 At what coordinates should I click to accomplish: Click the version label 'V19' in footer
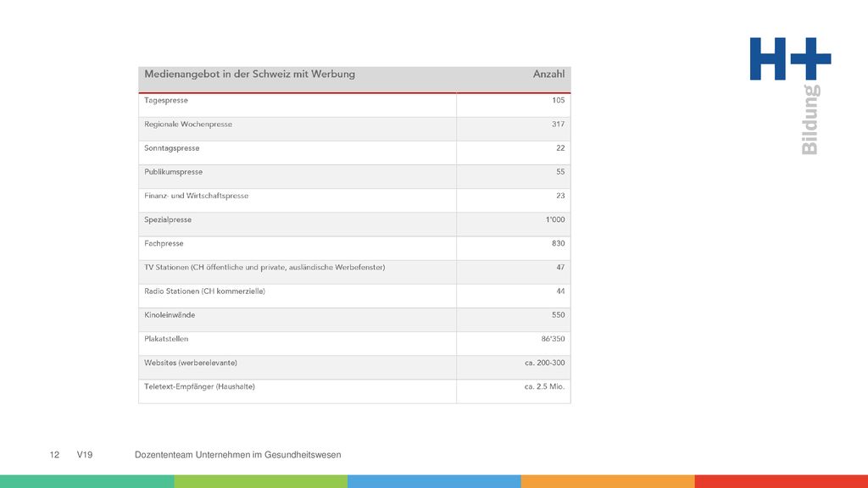click(x=85, y=455)
